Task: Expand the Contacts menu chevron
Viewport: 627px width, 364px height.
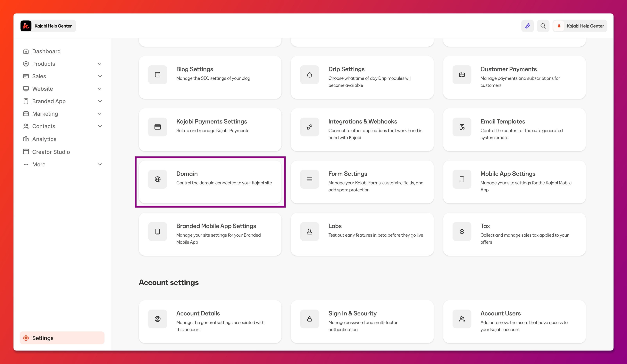Action: [x=100, y=126]
